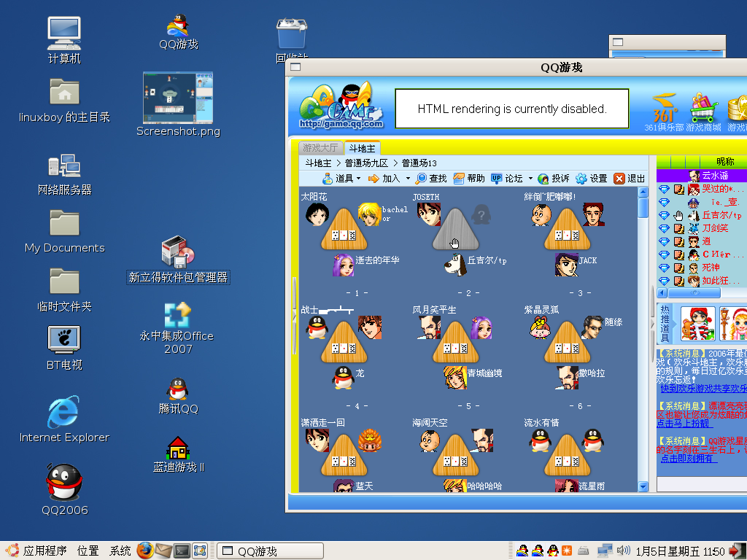Expand the dropdown arrow next to 论坛
This screenshot has height=560, width=747.
(x=530, y=179)
